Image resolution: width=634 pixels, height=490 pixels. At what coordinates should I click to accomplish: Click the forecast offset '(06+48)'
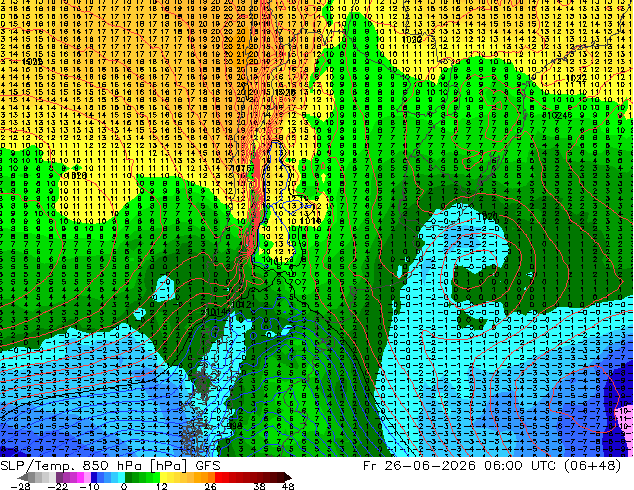click(x=593, y=466)
